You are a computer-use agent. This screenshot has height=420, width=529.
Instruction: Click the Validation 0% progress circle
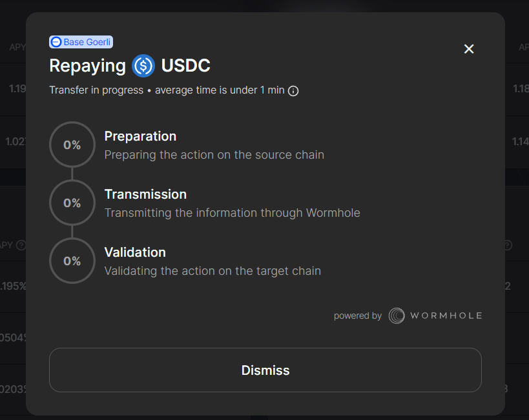pos(72,261)
